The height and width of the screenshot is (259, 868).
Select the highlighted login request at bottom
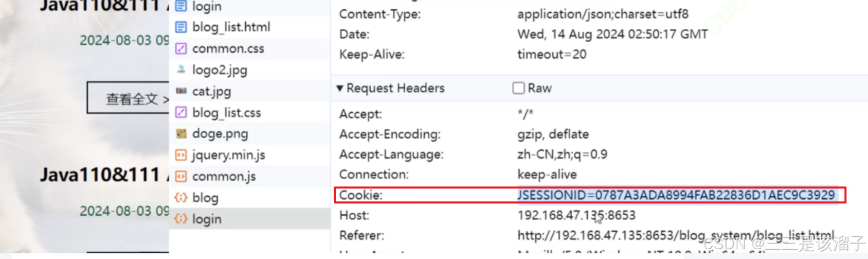[249, 219]
